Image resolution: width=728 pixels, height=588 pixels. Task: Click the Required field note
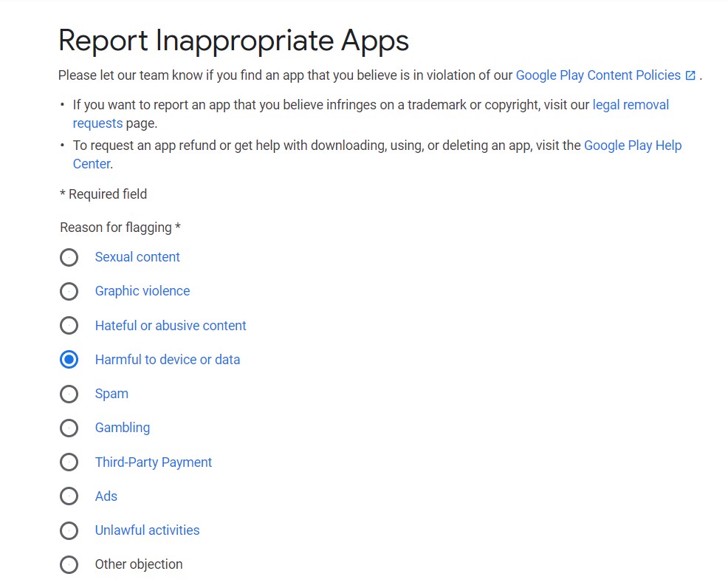103,194
